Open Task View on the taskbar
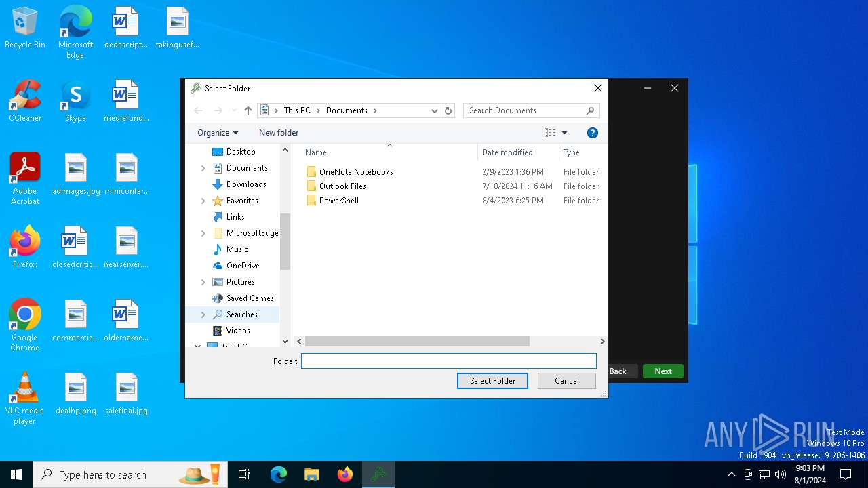The width and height of the screenshot is (868, 488). (244, 474)
